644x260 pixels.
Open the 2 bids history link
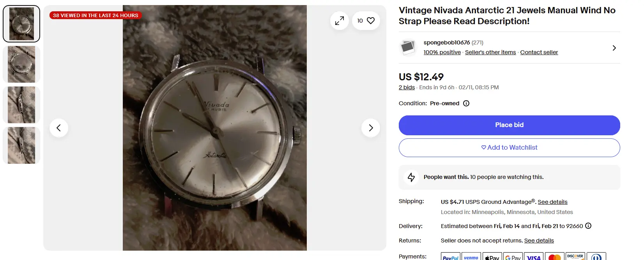(407, 87)
